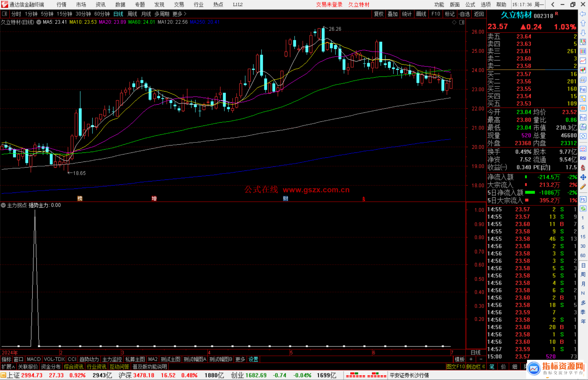Toggle the 主力拐点 indicator circle button
The image size is (588, 380).
click(3, 205)
